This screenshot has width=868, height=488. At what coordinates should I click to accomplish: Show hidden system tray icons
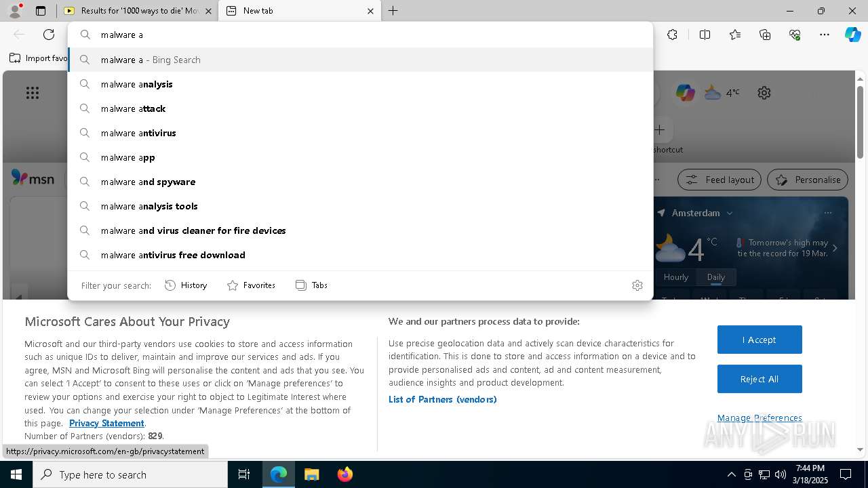pos(731,474)
